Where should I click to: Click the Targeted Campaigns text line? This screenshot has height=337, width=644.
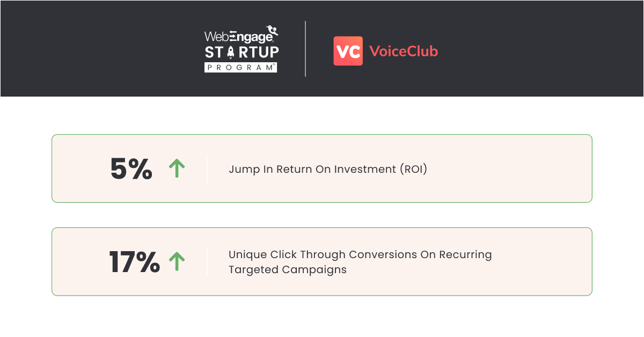(x=288, y=269)
